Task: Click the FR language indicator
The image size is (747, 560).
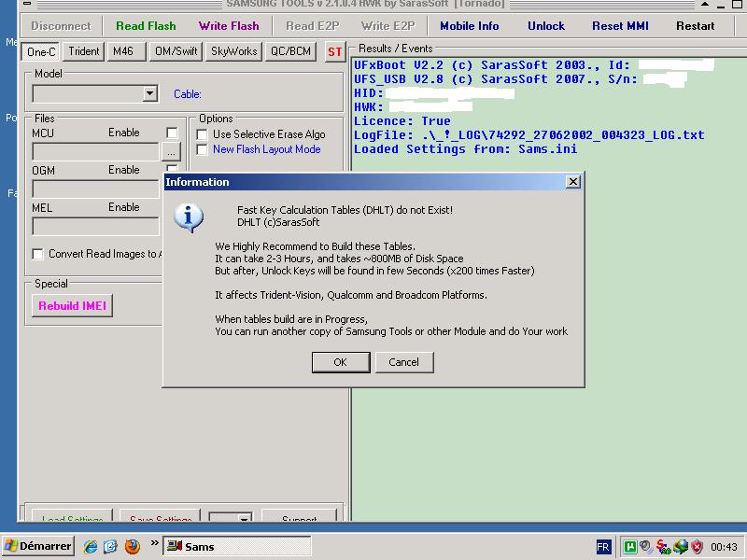Action: (602, 547)
